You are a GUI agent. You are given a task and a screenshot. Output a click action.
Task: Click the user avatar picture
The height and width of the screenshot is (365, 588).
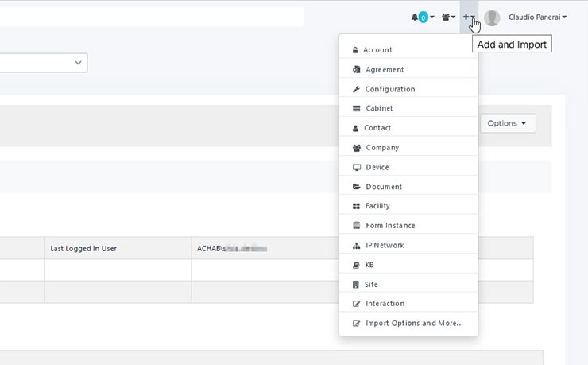pos(492,17)
